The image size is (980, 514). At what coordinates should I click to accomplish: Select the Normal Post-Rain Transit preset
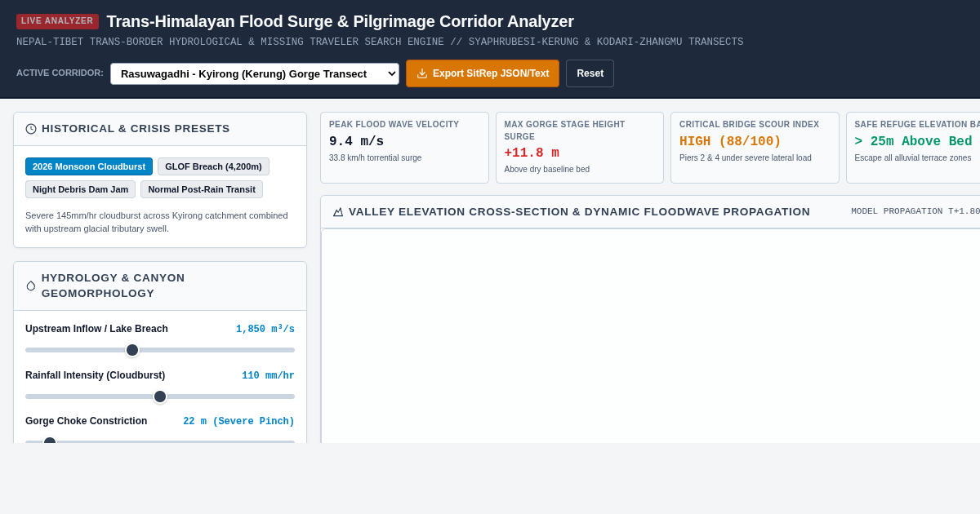[x=202, y=189]
